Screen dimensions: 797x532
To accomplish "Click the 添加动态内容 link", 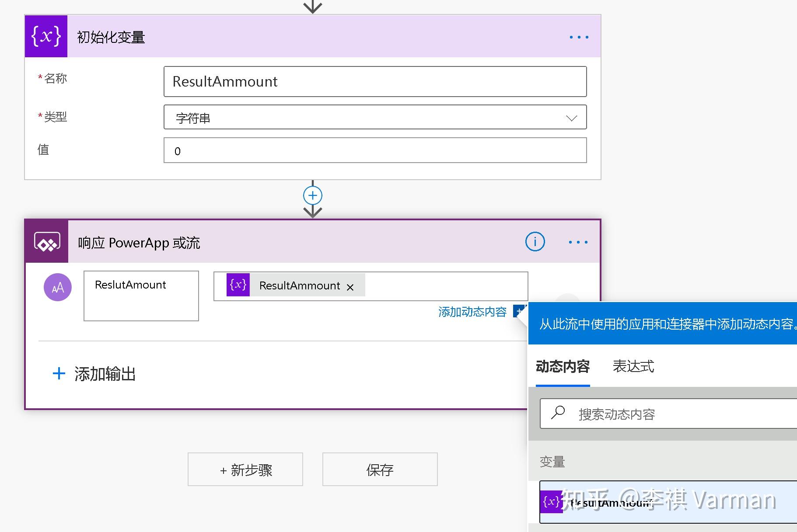I will 472,312.
